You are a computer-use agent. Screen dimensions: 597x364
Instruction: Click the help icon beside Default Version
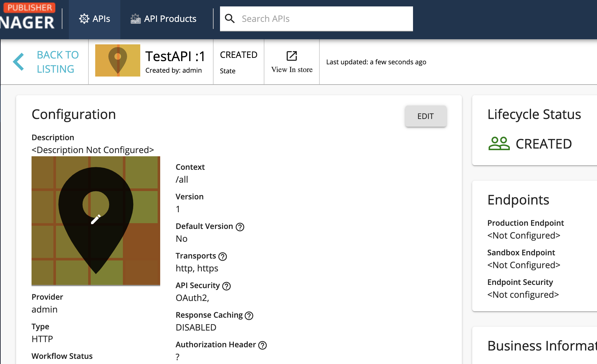click(240, 227)
